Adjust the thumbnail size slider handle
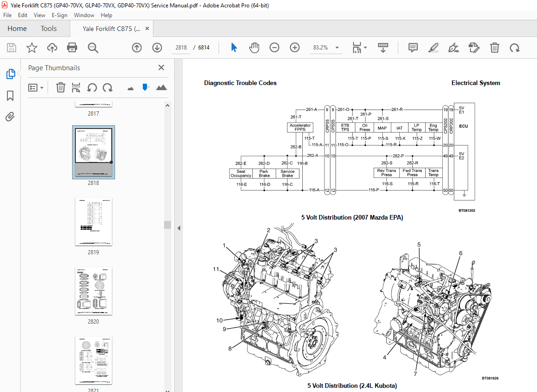This screenshot has height=392, width=537. coord(146,87)
